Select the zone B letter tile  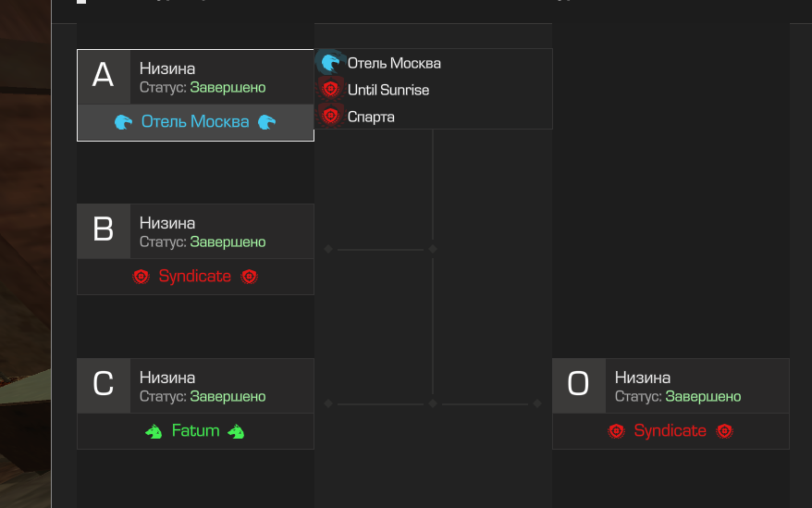pyautogui.click(x=104, y=230)
